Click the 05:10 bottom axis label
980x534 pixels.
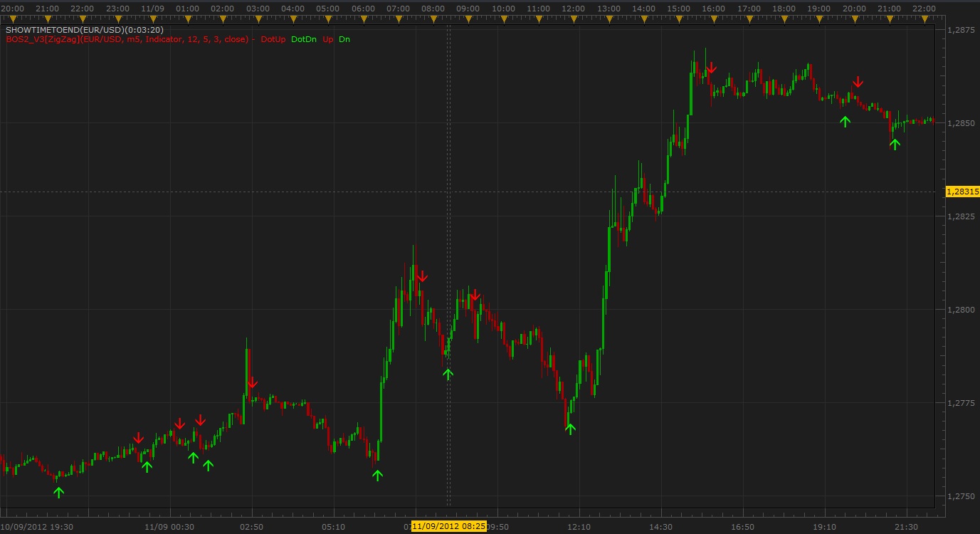pos(334,527)
